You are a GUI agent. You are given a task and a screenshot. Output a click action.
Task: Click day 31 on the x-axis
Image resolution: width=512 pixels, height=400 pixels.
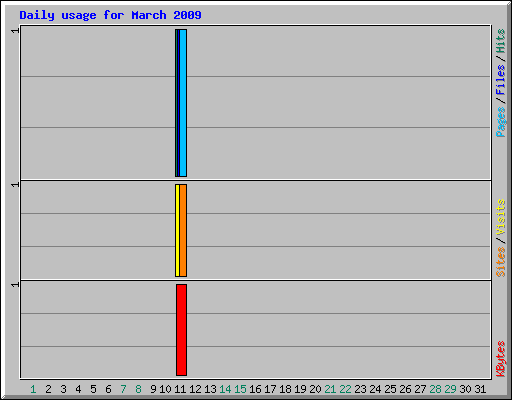coord(480,389)
